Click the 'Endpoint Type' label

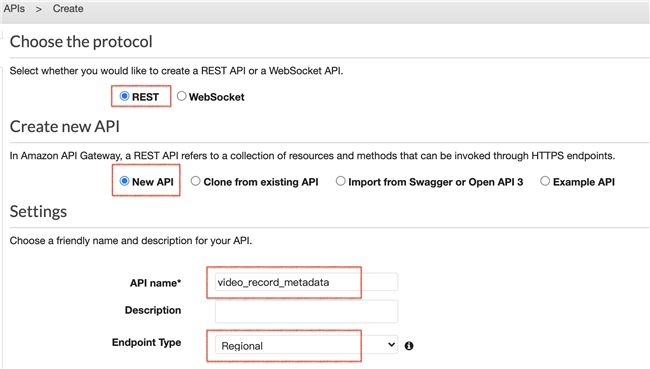[x=146, y=342]
